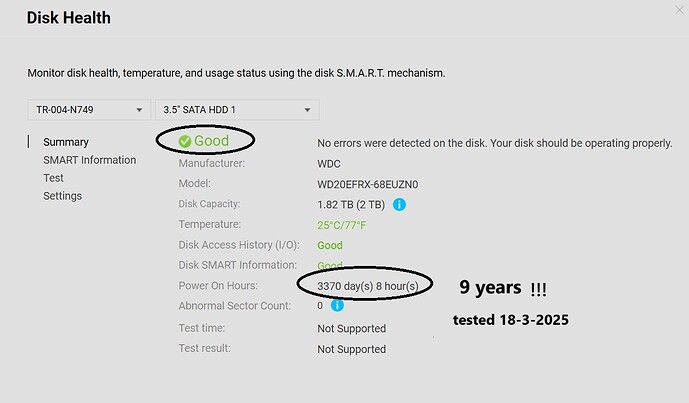Click the "9 years !!!" annotation text
This screenshot has width=689, height=403.
pos(502,288)
